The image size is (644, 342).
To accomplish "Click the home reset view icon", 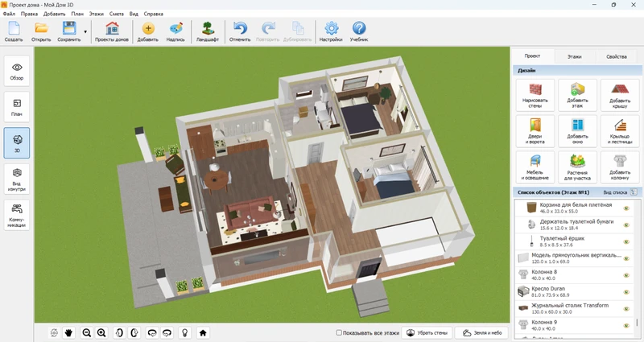I will (x=203, y=332).
